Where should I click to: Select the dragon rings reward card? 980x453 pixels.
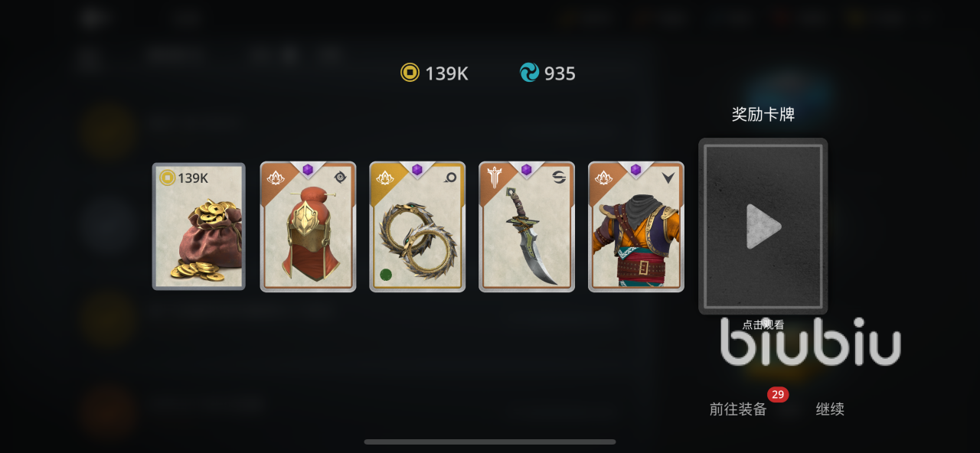tap(417, 226)
